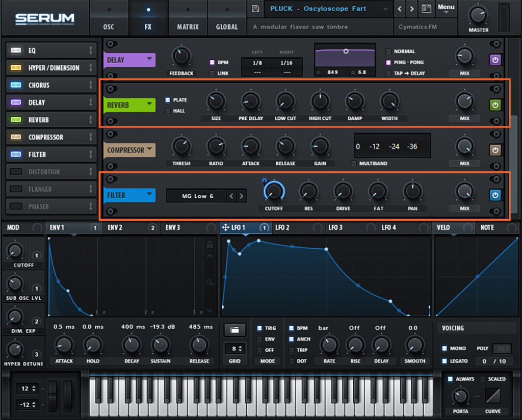Enable Scaled portamento checkbox
Screen dimensions: 522x420
coord(482,379)
